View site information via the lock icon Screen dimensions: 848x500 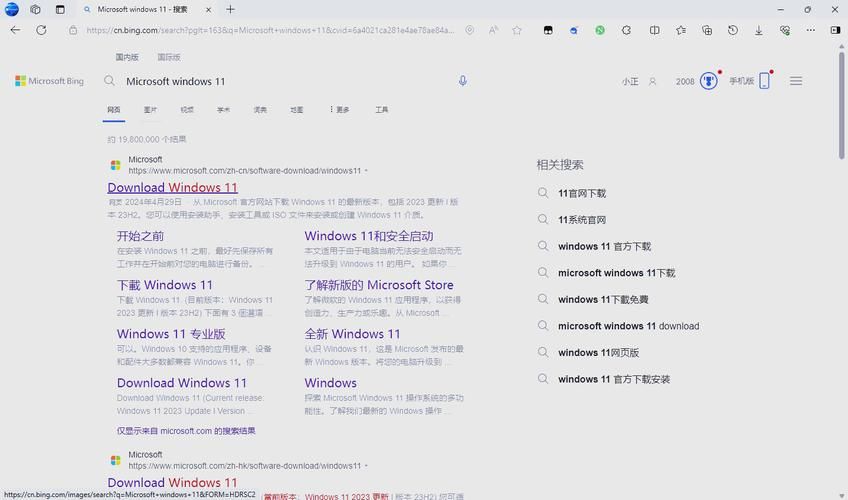click(x=73, y=31)
